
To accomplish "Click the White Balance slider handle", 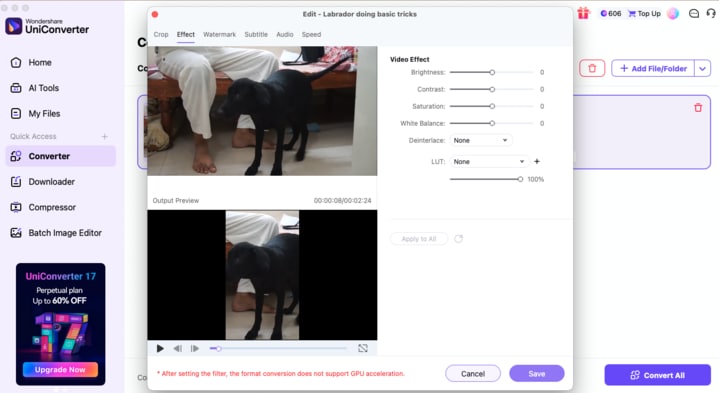I will click(x=492, y=123).
